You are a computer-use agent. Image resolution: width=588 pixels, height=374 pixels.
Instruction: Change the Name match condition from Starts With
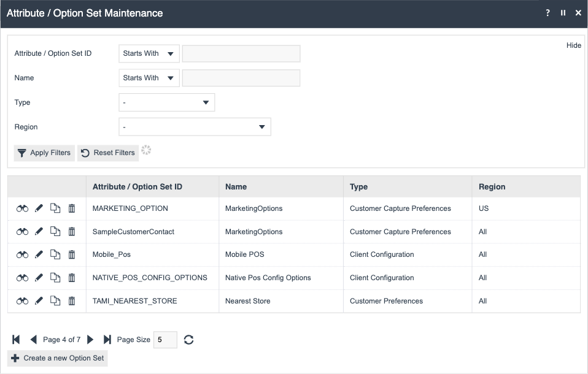(x=149, y=78)
